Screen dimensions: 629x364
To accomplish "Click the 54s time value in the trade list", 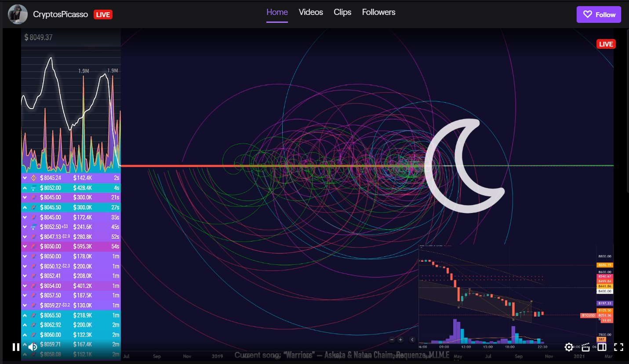I will pos(115,246).
